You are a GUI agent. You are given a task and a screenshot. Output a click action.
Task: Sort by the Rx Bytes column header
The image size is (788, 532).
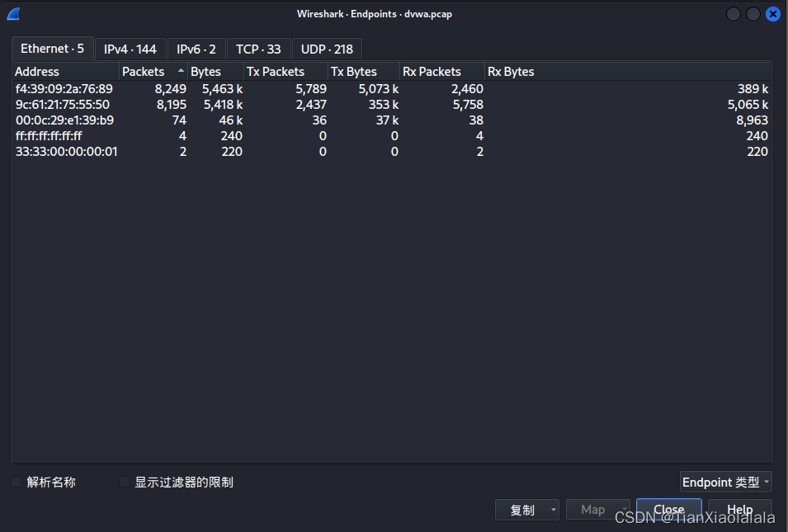628,71
